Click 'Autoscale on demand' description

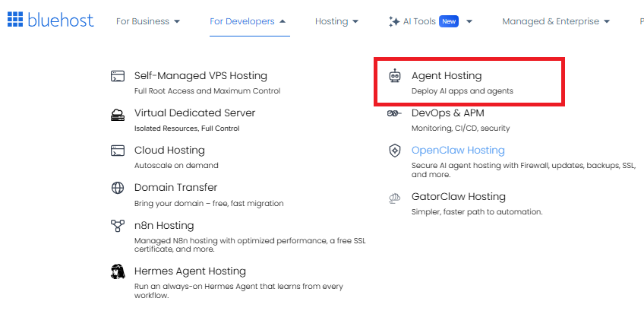[176, 166]
